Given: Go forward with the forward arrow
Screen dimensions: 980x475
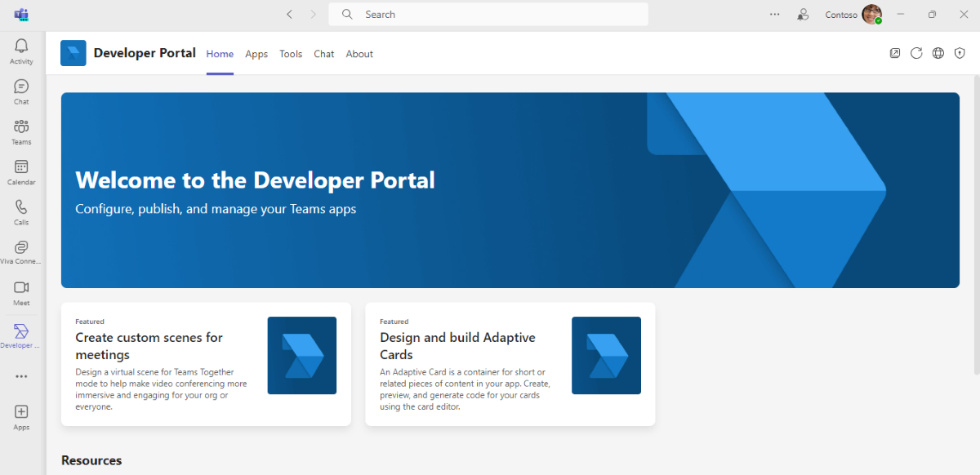Looking at the screenshot, I should pyautogui.click(x=313, y=14).
